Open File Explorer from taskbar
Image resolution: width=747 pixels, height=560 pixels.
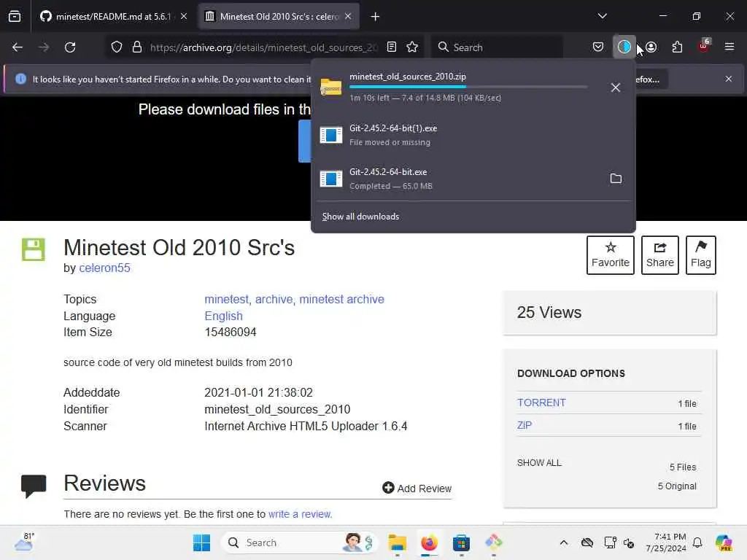tap(397, 542)
